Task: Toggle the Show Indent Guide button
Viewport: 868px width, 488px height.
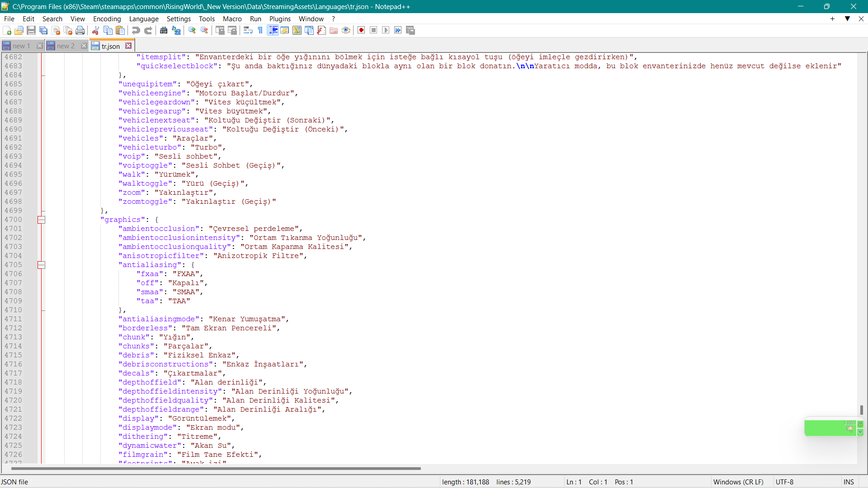Action: pyautogui.click(x=273, y=30)
